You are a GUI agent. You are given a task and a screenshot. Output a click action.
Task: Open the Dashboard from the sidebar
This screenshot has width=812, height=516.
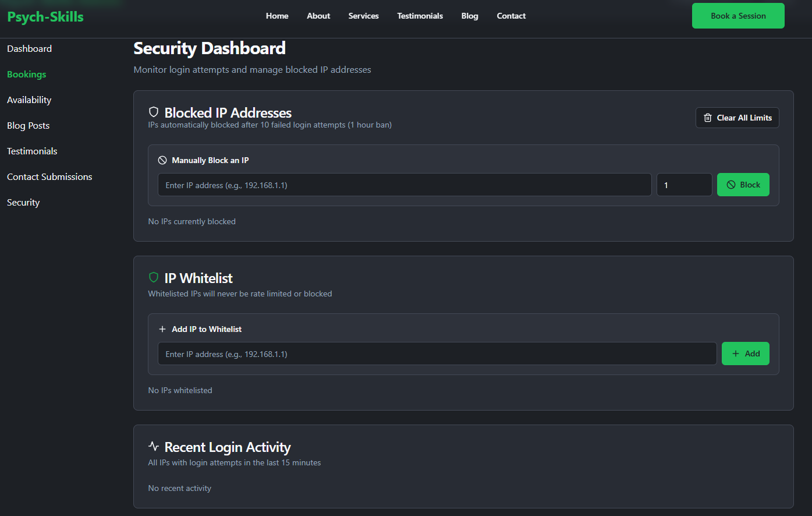pyautogui.click(x=29, y=48)
